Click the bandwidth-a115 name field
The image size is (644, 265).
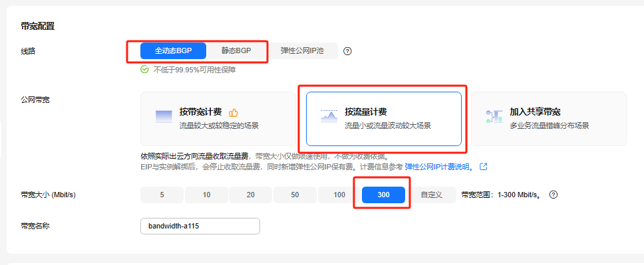coord(200,226)
